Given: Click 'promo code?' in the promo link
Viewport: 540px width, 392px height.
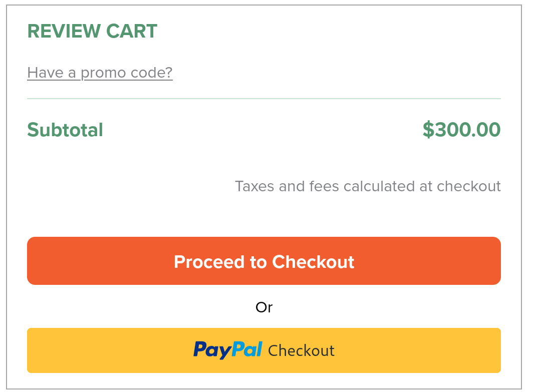Looking at the screenshot, I should [126, 73].
